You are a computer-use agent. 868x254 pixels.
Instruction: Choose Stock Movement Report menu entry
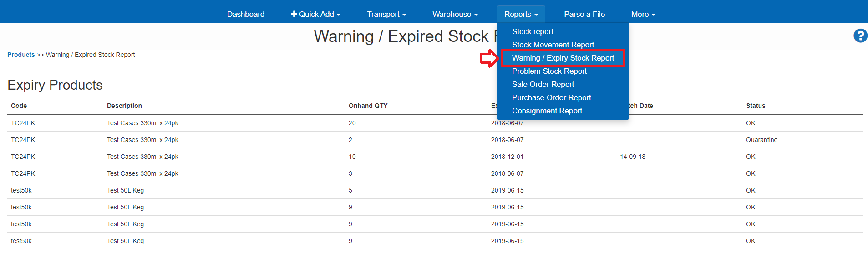pyautogui.click(x=553, y=45)
